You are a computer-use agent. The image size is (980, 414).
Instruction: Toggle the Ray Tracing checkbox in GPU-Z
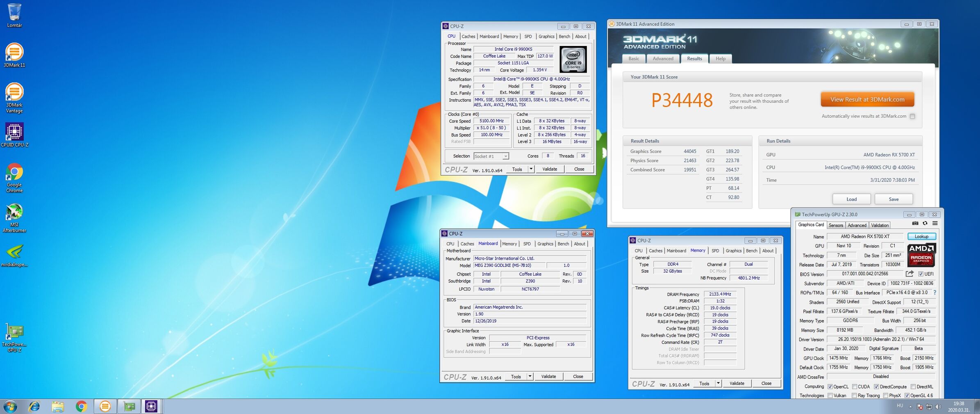coord(854,396)
